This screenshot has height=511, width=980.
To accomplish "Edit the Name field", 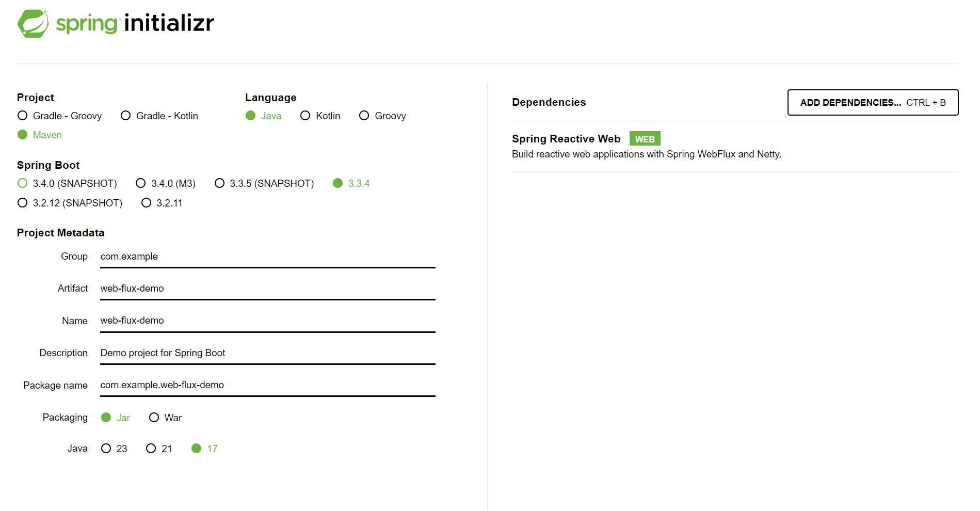I will pyautogui.click(x=268, y=321).
